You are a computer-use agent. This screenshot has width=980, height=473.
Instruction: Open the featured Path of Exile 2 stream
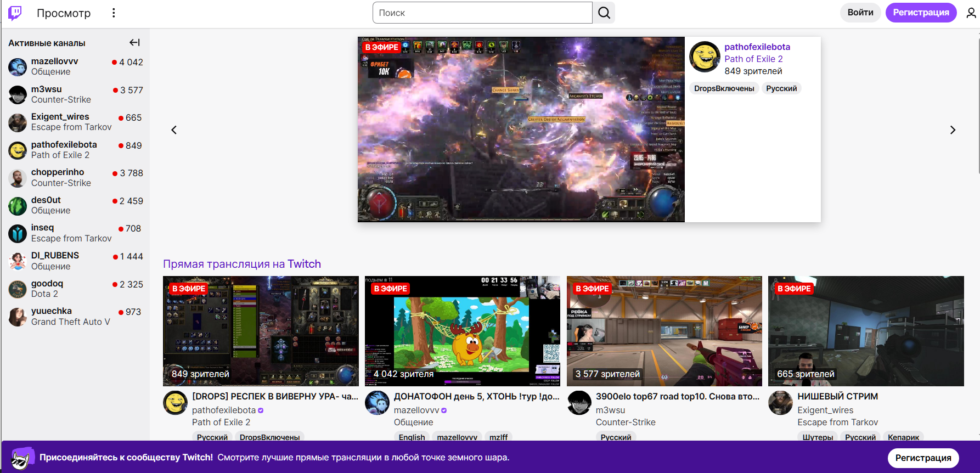[x=521, y=129]
